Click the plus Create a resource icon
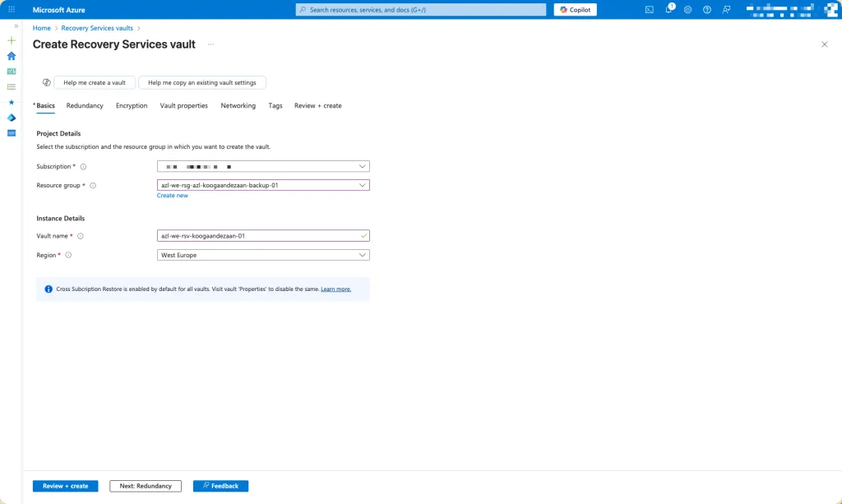The image size is (842, 504). tap(12, 40)
